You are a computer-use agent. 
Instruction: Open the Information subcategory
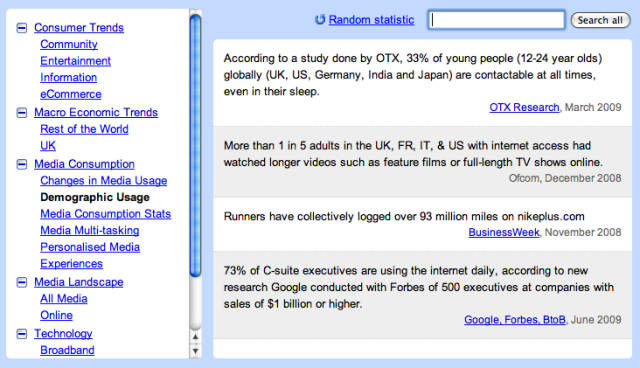click(x=69, y=77)
